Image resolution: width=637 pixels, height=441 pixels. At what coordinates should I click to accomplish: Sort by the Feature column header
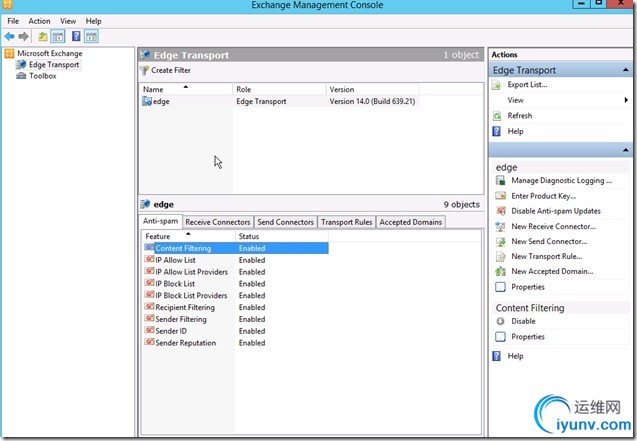coord(188,236)
